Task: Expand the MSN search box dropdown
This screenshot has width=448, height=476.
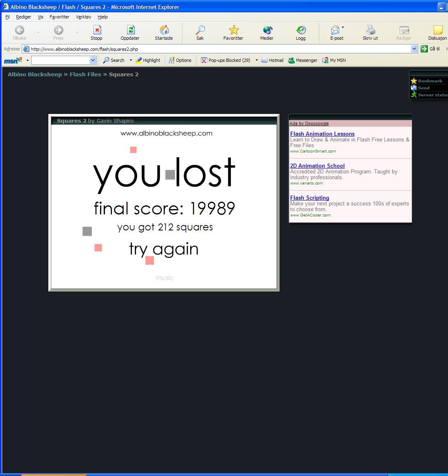Action: point(93,60)
